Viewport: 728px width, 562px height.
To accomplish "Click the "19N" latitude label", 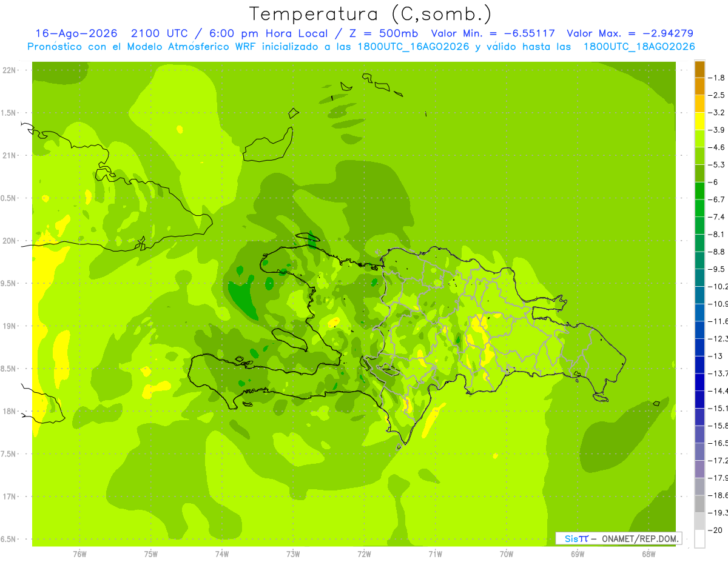I will click(10, 326).
